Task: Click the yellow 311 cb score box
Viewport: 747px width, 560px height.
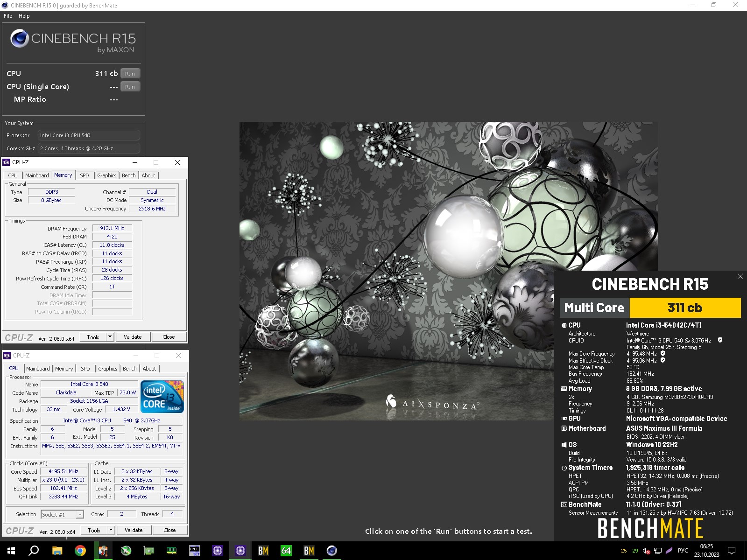Action: point(685,308)
